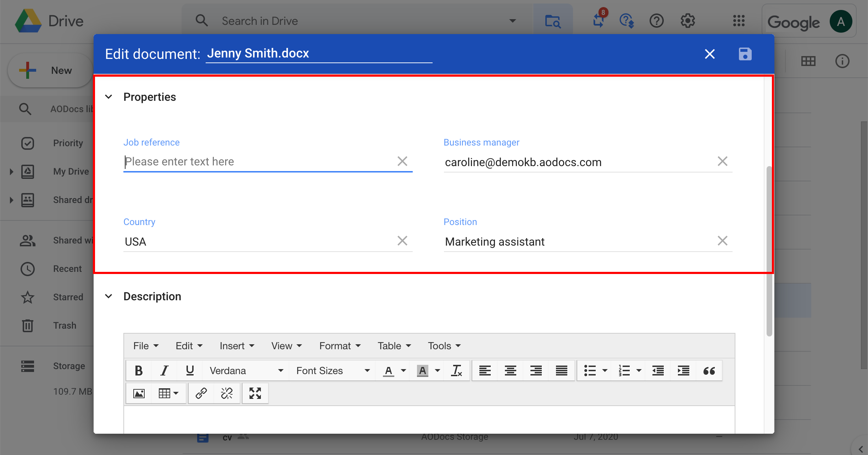Click the New button in Drive
The image size is (868, 455).
(50, 70)
